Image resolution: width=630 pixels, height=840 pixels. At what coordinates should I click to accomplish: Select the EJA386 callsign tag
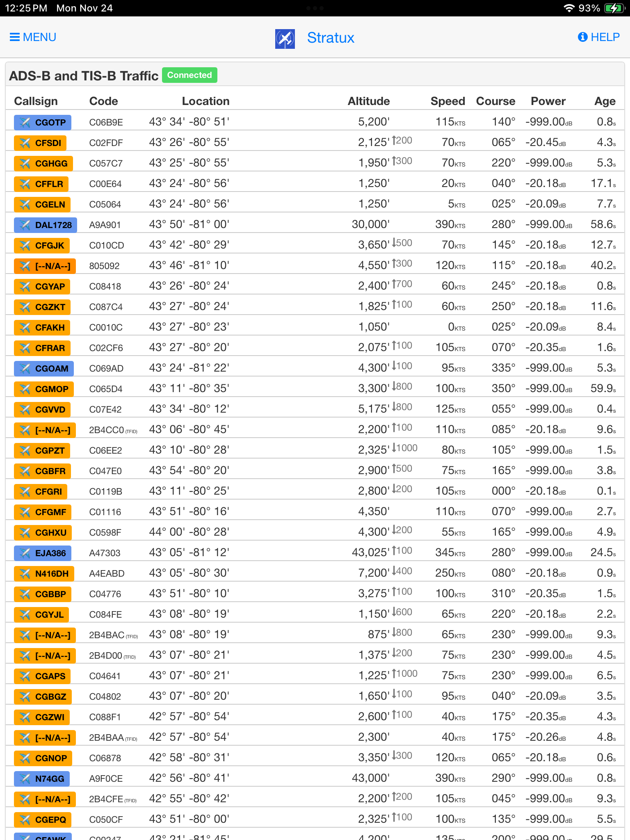point(43,553)
